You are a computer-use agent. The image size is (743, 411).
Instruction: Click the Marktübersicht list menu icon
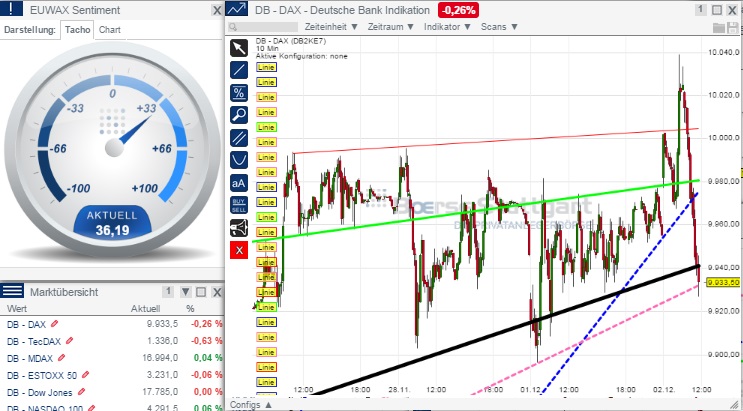(x=11, y=291)
